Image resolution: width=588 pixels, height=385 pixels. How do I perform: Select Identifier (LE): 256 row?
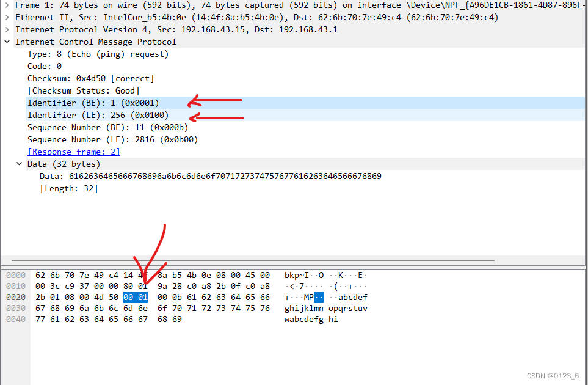(x=305, y=115)
